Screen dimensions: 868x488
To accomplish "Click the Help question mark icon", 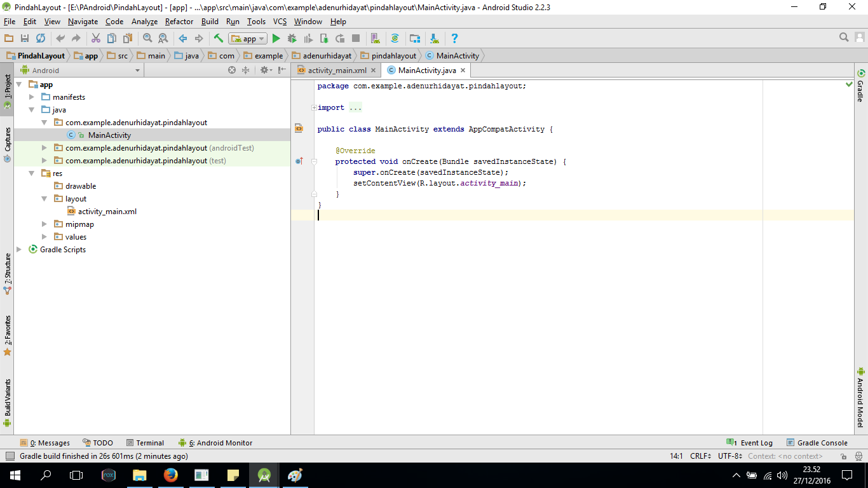I will click(454, 39).
